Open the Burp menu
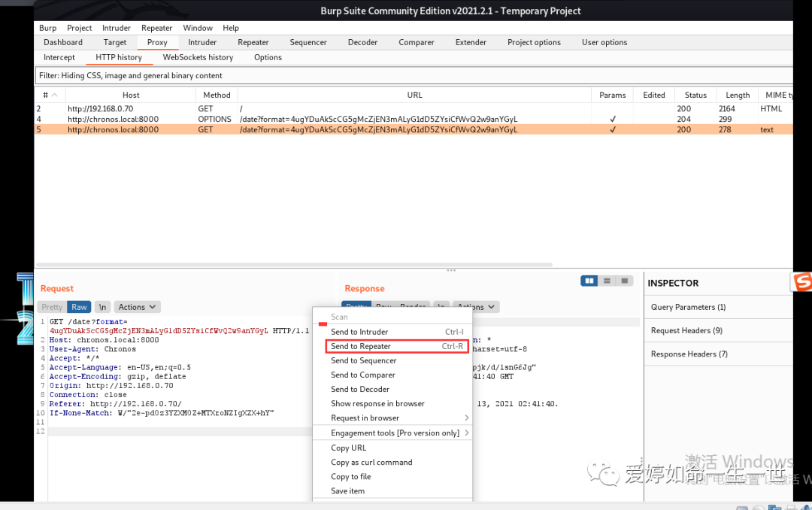 pyautogui.click(x=47, y=28)
